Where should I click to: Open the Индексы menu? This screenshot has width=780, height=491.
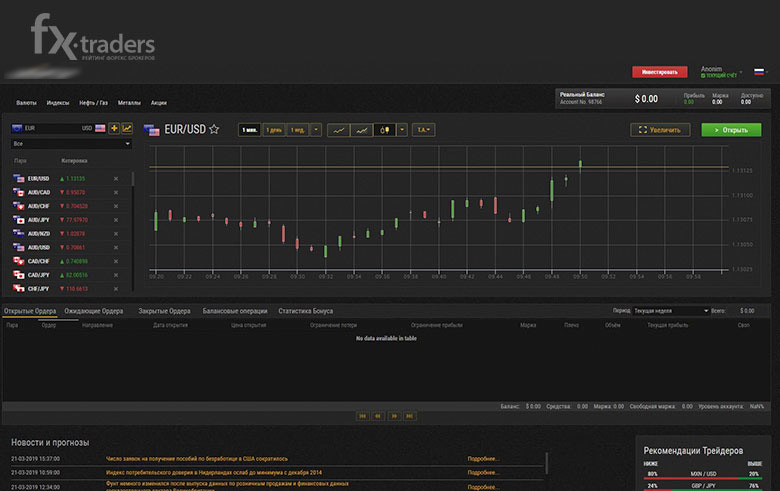58,103
